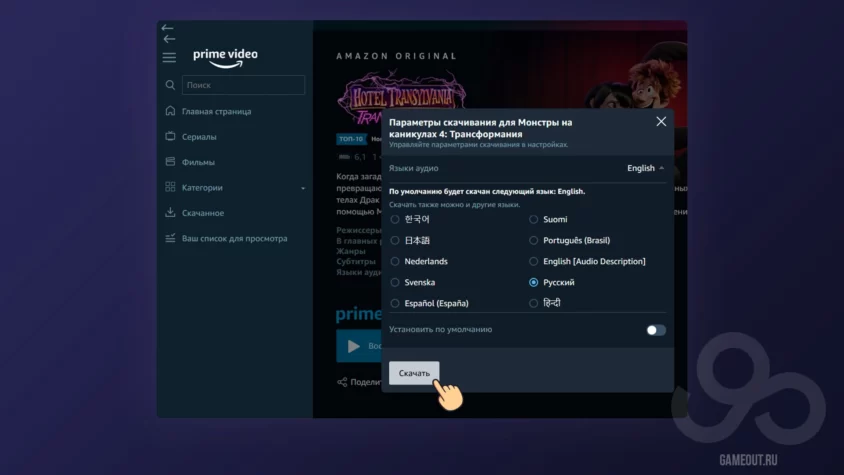Open Фильмы in the sidebar
This screenshot has height=475, width=844.
coord(198,162)
